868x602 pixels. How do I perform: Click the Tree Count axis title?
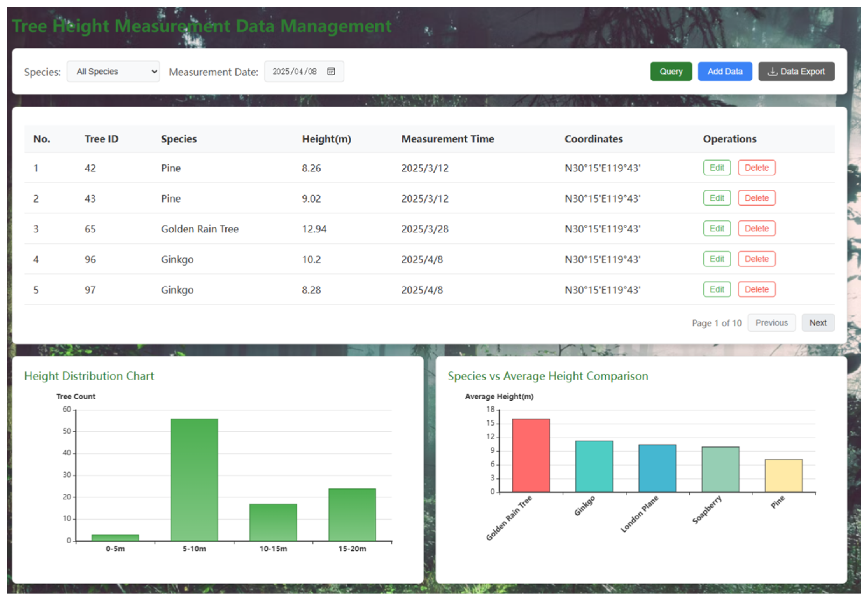(x=75, y=397)
